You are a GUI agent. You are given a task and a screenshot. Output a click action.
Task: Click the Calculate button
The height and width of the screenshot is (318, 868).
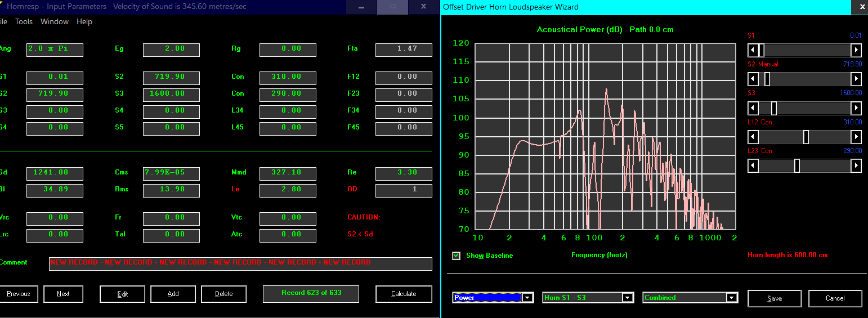click(x=404, y=294)
